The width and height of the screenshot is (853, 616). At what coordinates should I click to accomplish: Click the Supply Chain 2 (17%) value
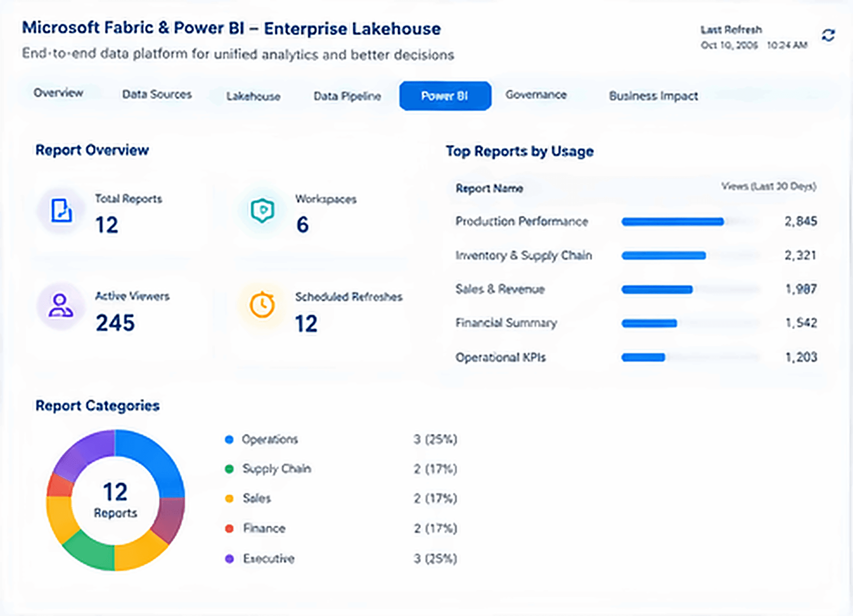click(x=435, y=469)
